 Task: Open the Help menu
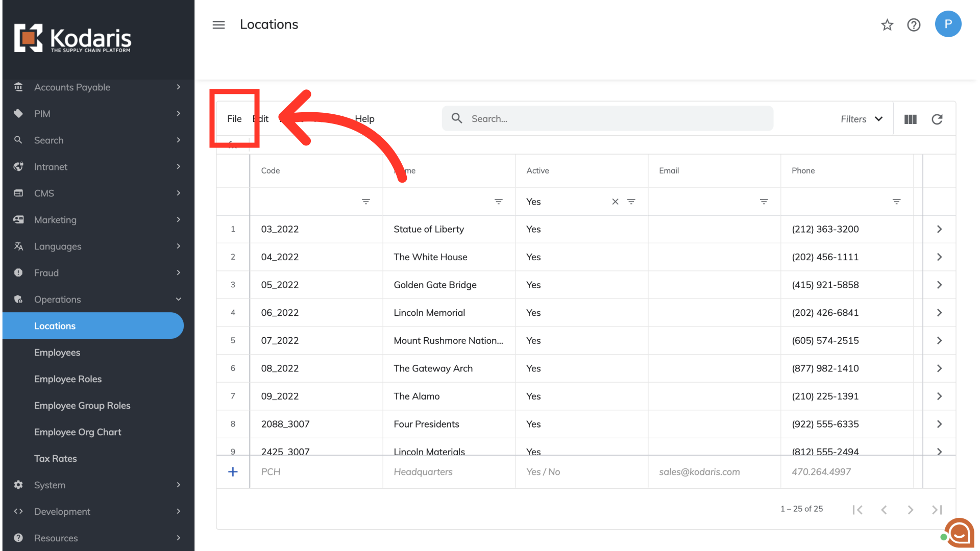364,119
